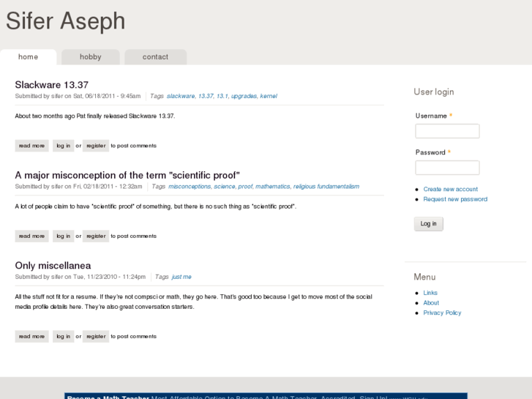This screenshot has width=532, height=399.
Task: Follow the mathematics tag link
Action: pyautogui.click(x=273, y=187)
